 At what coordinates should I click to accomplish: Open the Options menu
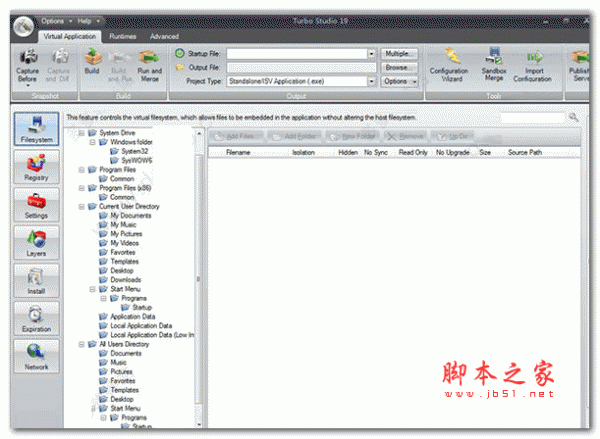point(56,21)
